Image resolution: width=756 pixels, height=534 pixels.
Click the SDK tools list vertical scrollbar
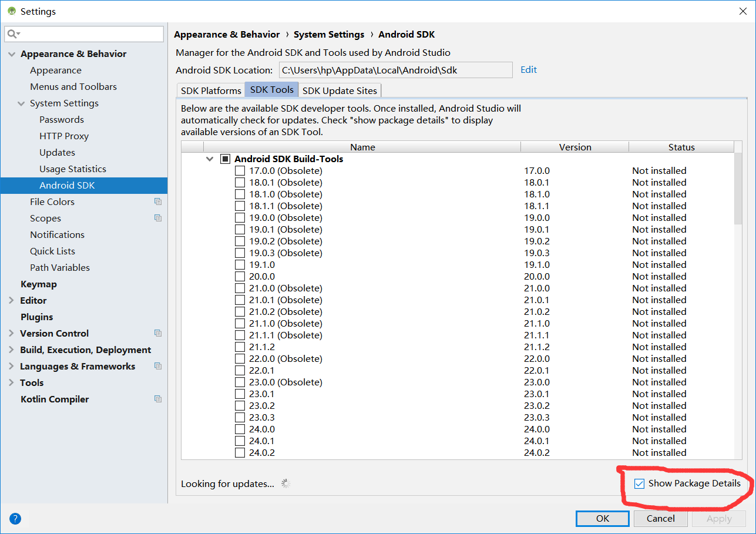coord(738,188)
